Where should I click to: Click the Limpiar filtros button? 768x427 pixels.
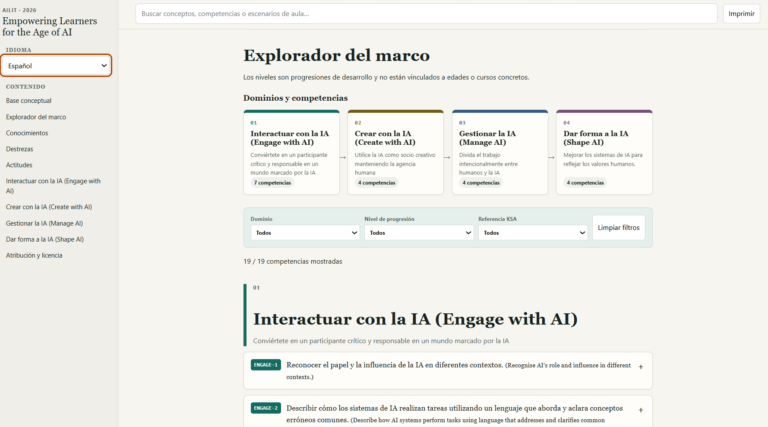(x=619, y=228)
